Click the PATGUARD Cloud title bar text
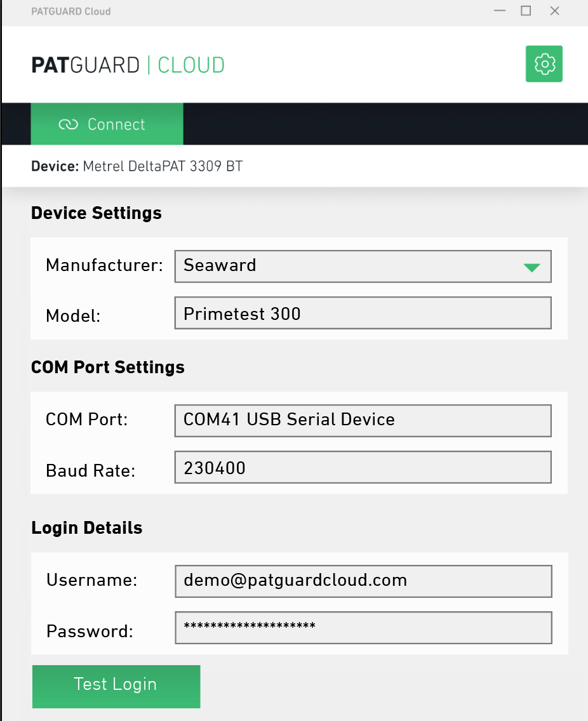The height and width of the screenshot is (721, 588). pos(71,11)
